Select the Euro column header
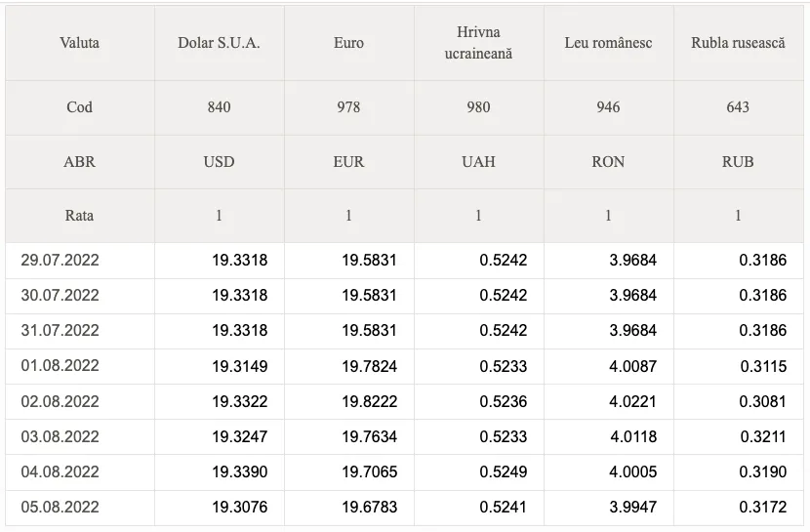Image resolution: width=810 pixels, height=532 pixels. (348, 43)
